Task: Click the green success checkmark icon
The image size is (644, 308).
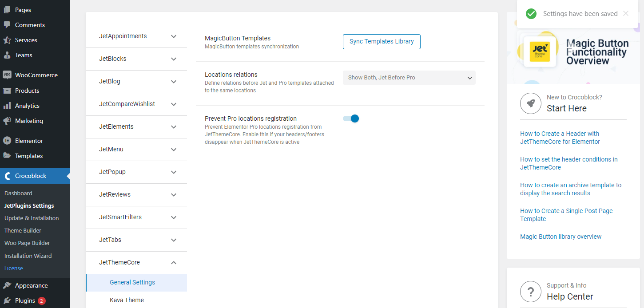Action: 531,14
